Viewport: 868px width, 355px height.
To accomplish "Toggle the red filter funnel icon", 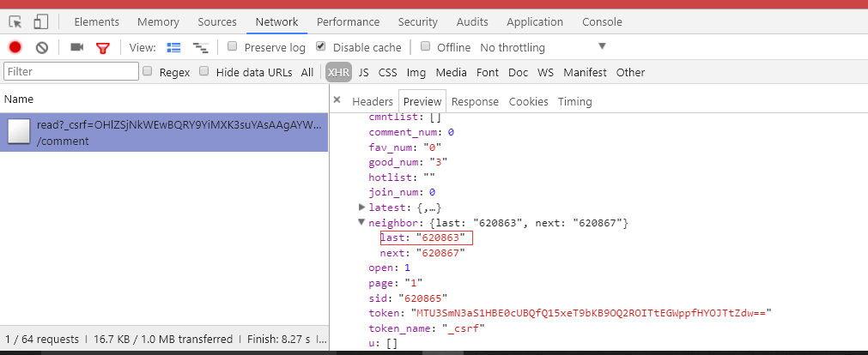I will click(102, 48).
